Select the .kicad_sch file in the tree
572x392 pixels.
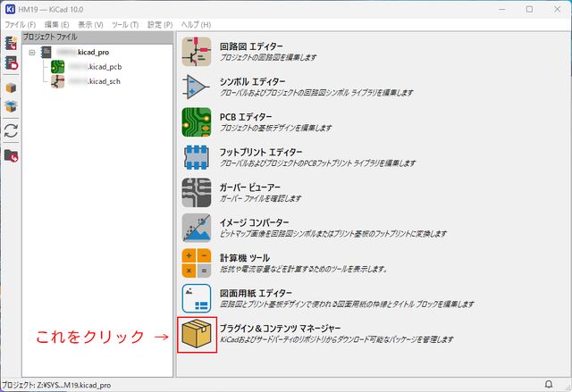(86, 81)
